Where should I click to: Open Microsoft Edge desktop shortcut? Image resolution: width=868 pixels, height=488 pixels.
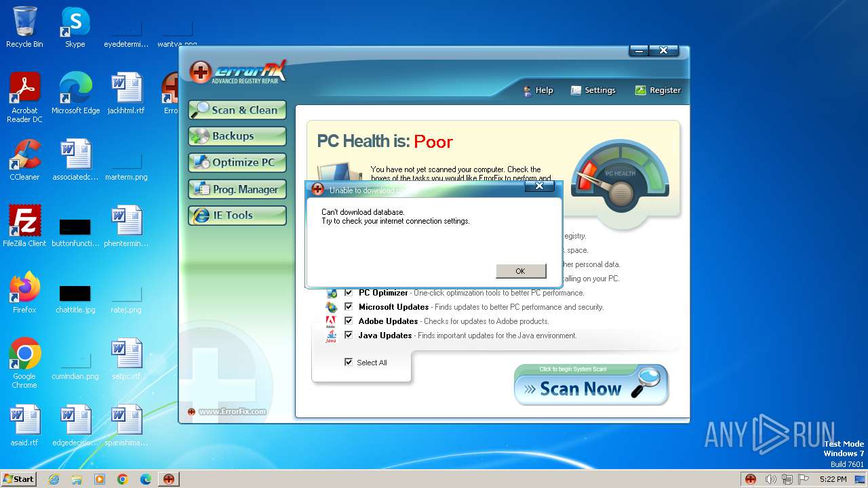(75, 94)
